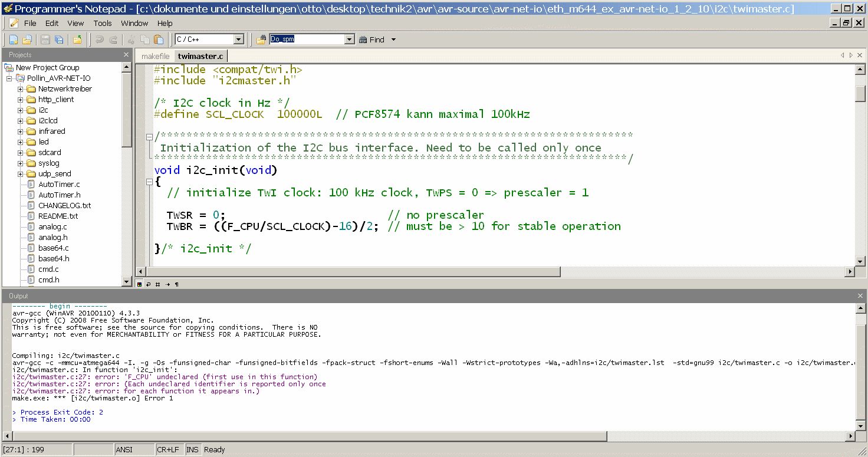Open the File menu
The height and width of the screenshot is (457, 868).
(x=30, y=23)
